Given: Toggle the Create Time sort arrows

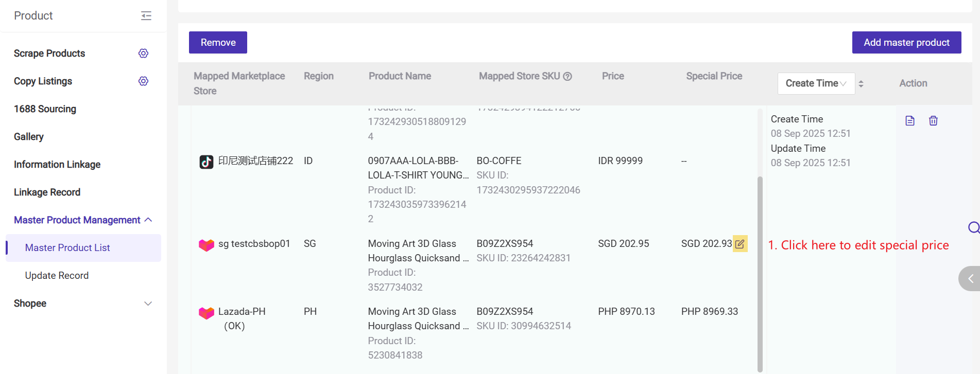Looking at the screenshot, I should [x=861, y=84].
